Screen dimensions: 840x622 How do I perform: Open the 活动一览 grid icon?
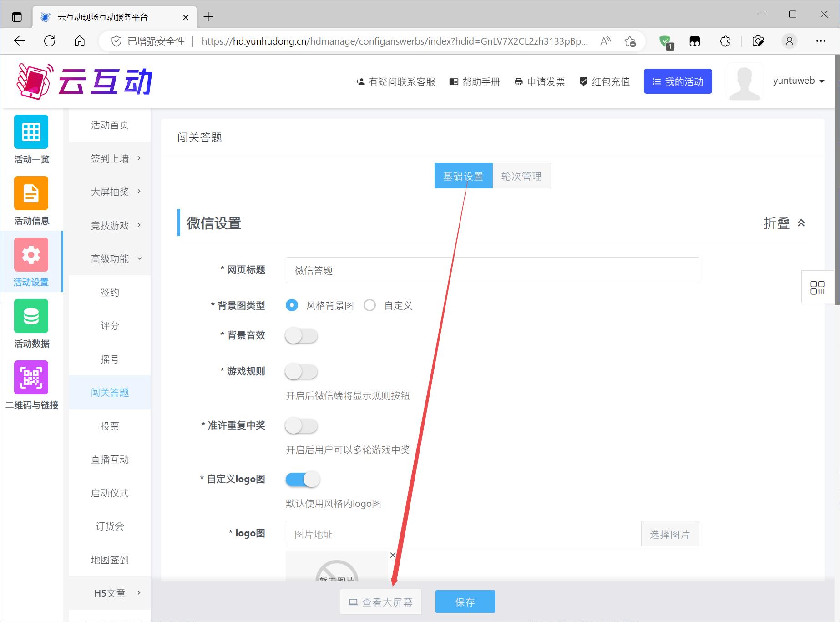(31, 132)
